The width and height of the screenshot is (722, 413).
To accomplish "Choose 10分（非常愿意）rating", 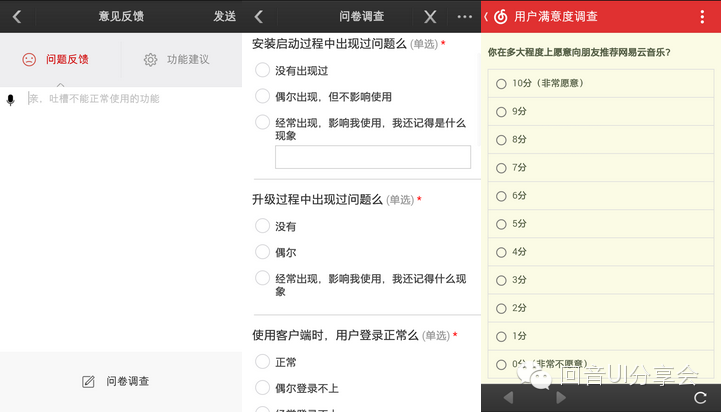I will click(601, 83).
